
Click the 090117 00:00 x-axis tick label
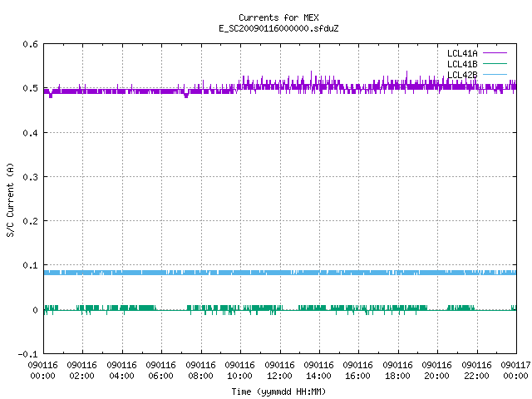click(515, 371)
